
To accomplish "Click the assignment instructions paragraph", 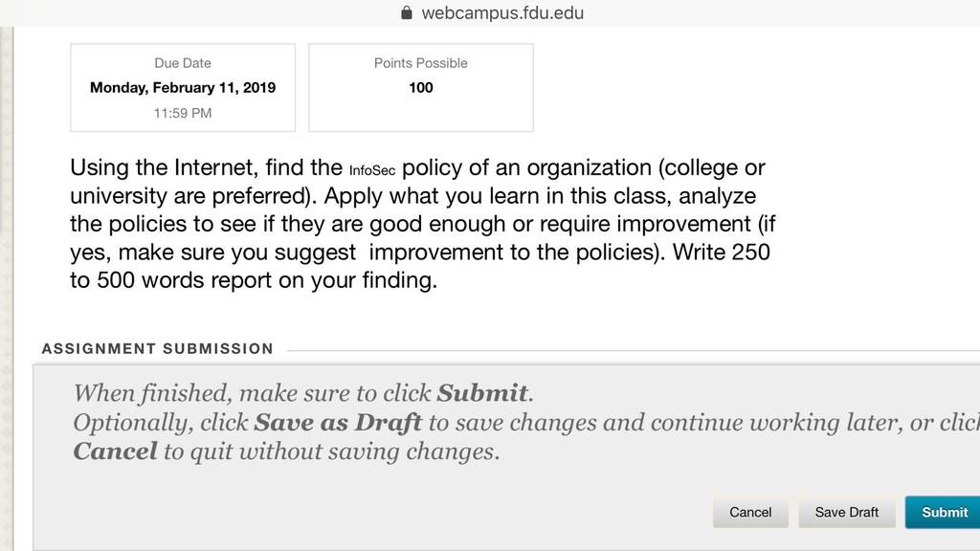I will (x=423, y=224).
